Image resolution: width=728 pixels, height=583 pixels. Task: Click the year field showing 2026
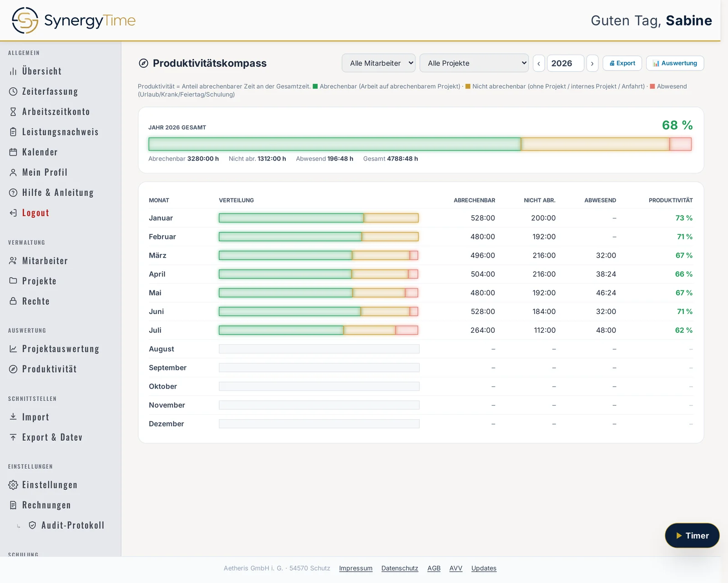(565, 63)
